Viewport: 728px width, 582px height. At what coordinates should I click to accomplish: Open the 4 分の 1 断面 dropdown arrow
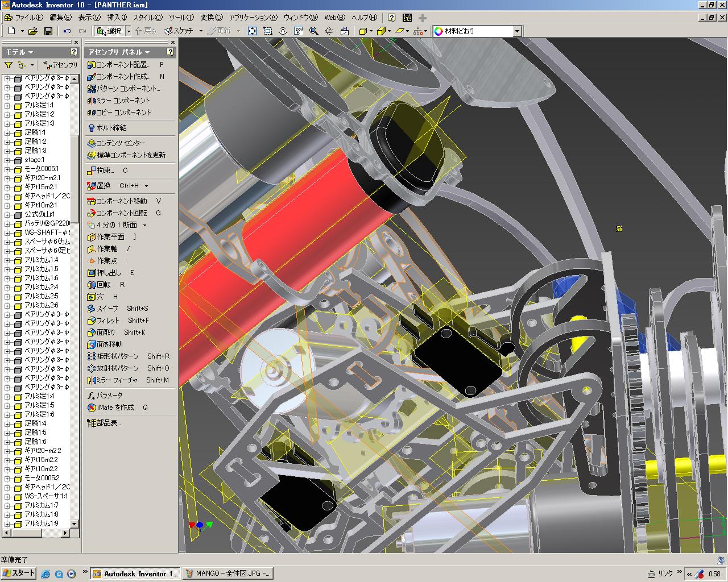click(x=144, y=225)
